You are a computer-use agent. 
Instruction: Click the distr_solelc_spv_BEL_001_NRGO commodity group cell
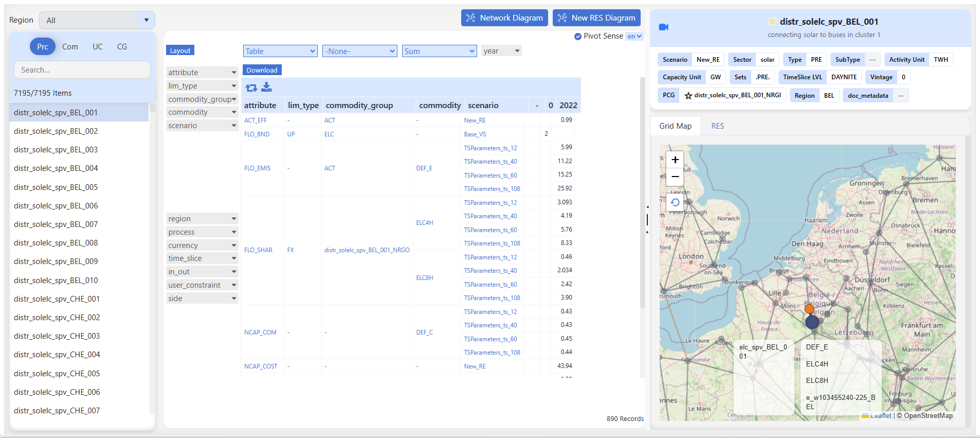coord(367,250)
